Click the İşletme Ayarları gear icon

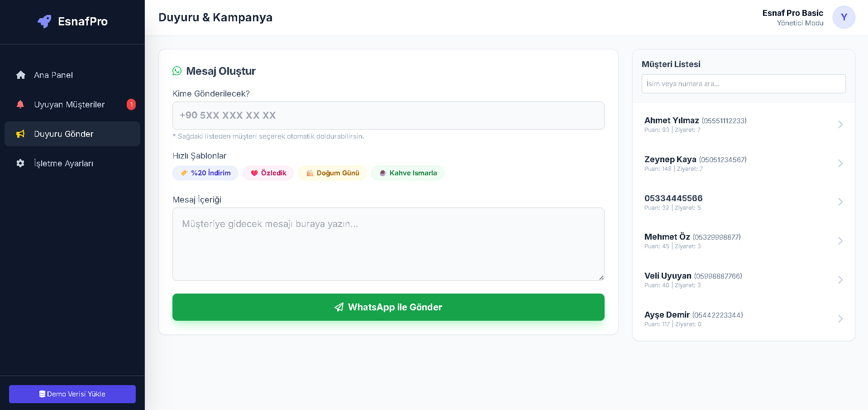[20, 163]
